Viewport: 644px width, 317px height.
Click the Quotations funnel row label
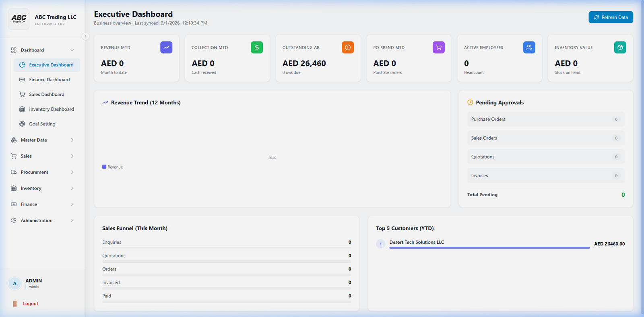tap(114, 256)
